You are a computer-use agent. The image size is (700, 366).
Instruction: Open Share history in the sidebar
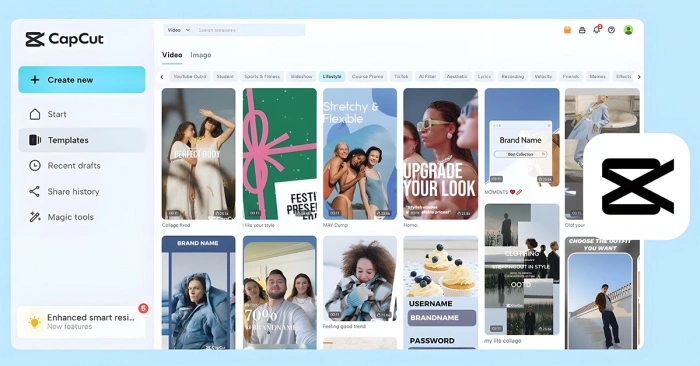[82, 191]
